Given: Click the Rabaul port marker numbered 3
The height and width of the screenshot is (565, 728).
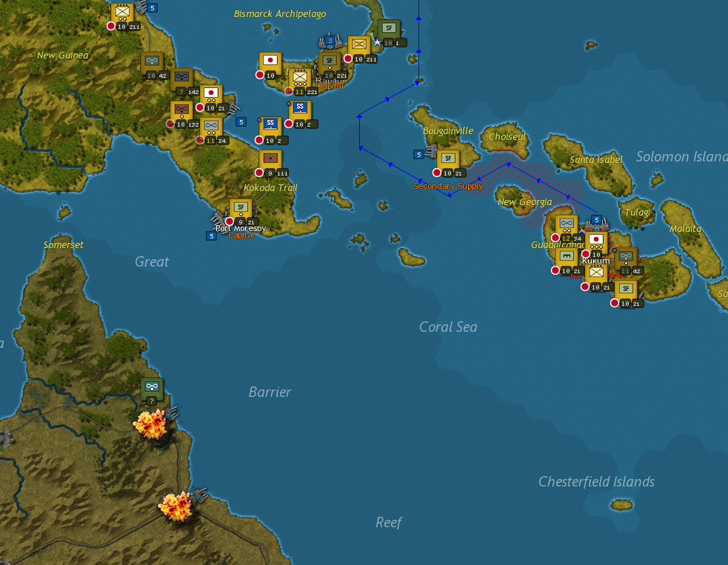Looking at the screenshot, I should tap(330, 41).
